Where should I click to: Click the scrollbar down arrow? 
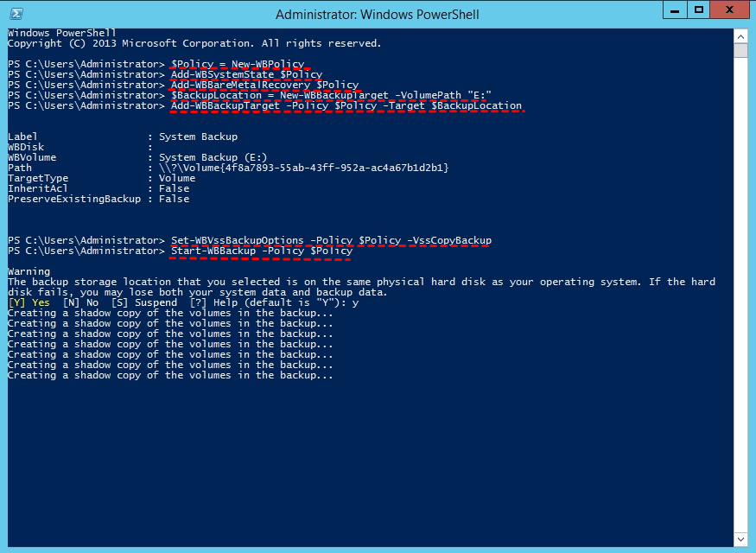pyautogui.click(x=740, y=538)
